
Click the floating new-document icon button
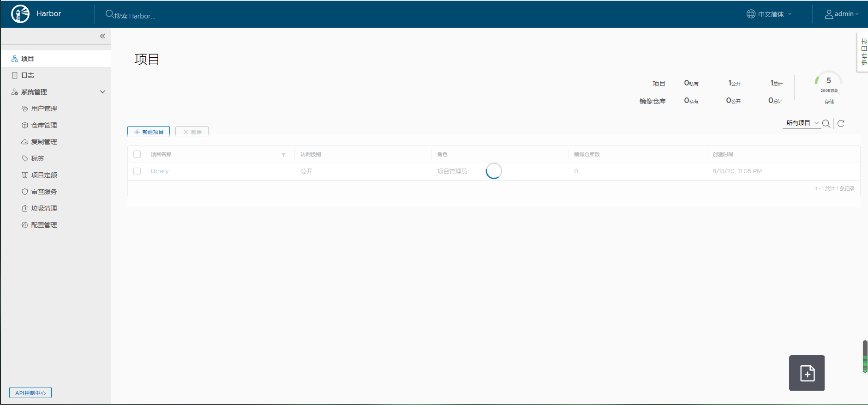[x=807, y=373]
